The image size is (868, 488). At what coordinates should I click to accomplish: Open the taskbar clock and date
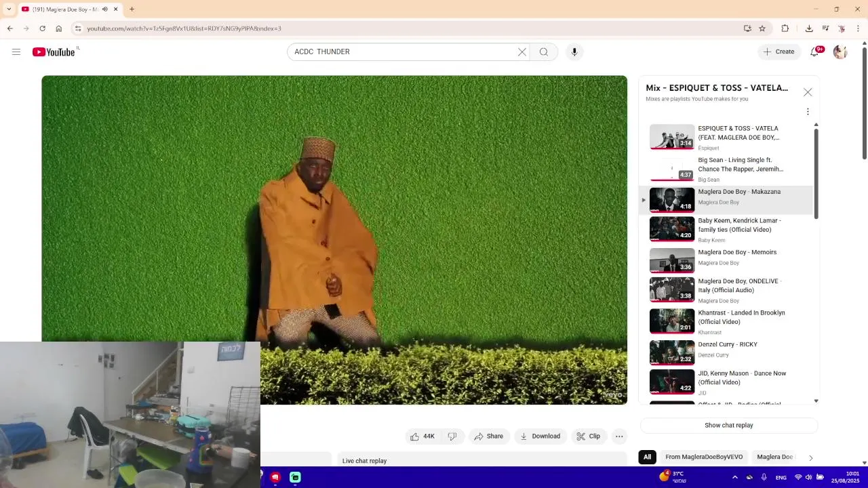845,477
